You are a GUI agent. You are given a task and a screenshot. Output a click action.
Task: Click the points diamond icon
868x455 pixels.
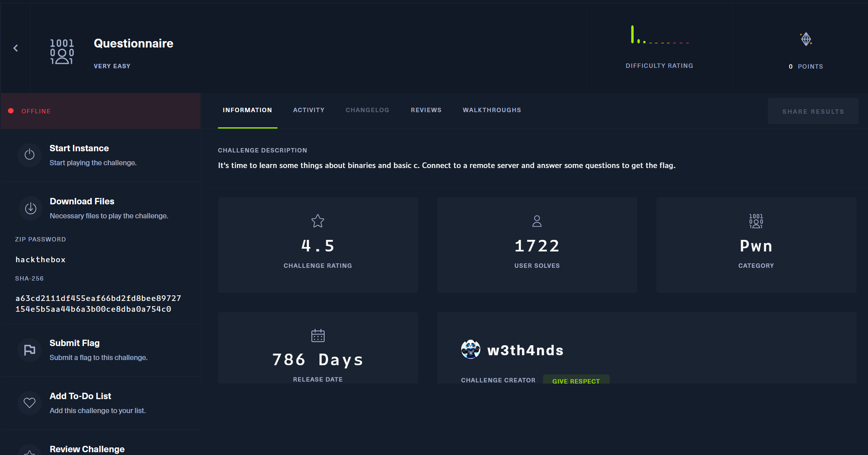[x=806, y=39]
